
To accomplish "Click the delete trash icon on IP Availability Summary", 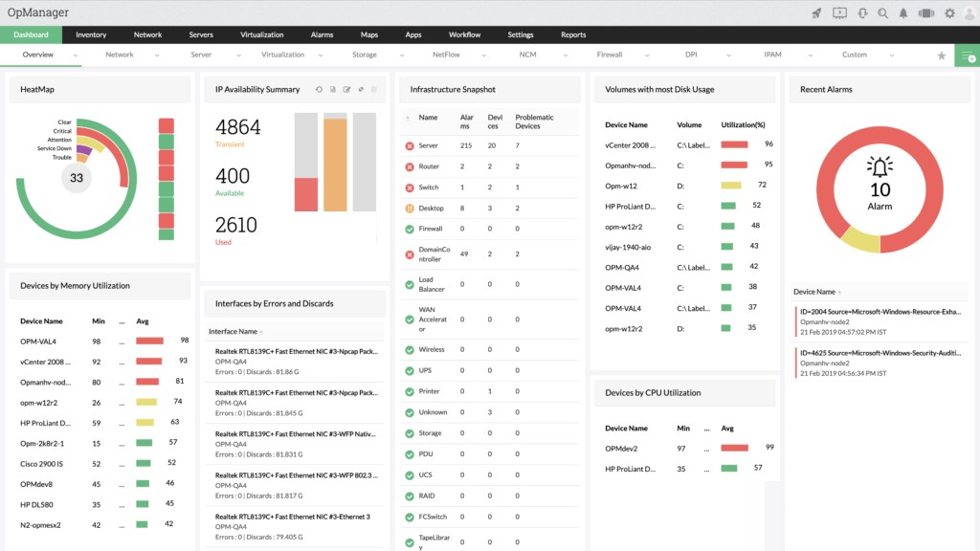I will 374,89.
